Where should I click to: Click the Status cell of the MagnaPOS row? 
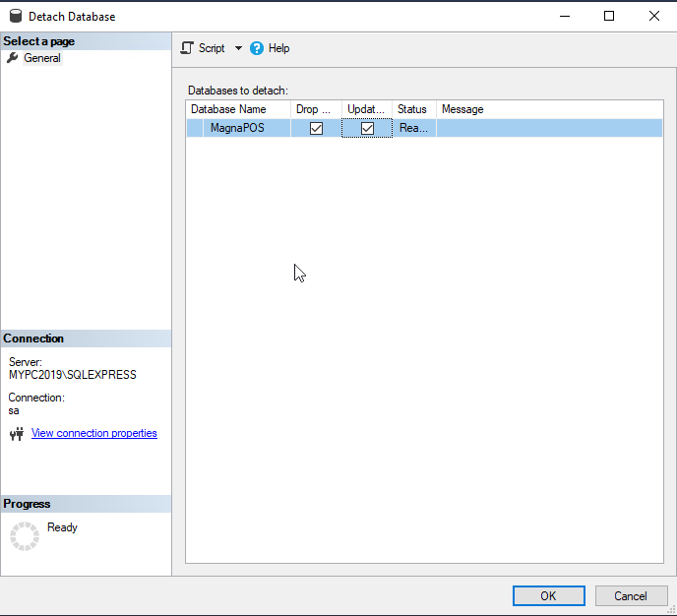pyautogui.click(x=413, y=129)
